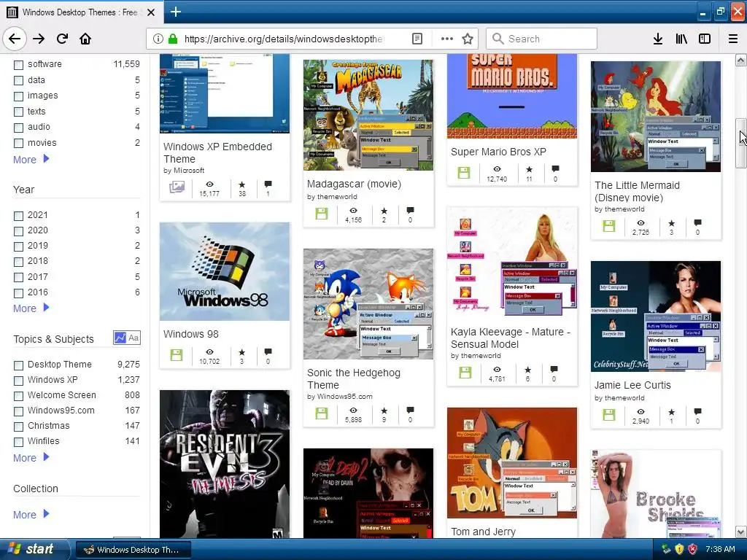Enable the 2021 year filter
Screen dimensions: 747x560
coord(18,216)
